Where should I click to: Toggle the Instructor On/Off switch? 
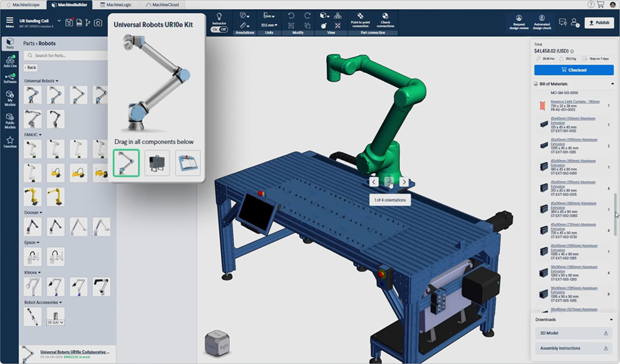click(x=219, y=29)
